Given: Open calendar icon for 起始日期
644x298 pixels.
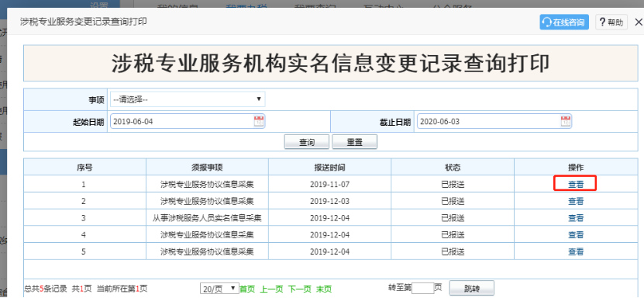Looking at the screenshot, I should (259, 121).
